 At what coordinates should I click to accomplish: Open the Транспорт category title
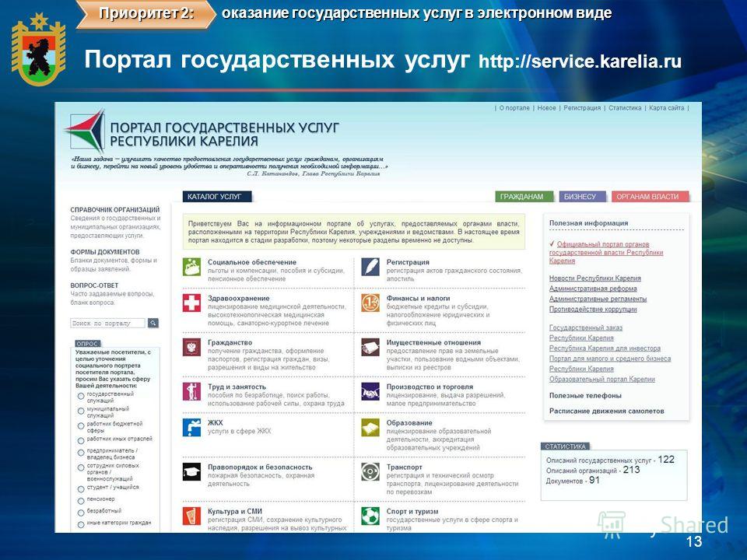point(405,467)
